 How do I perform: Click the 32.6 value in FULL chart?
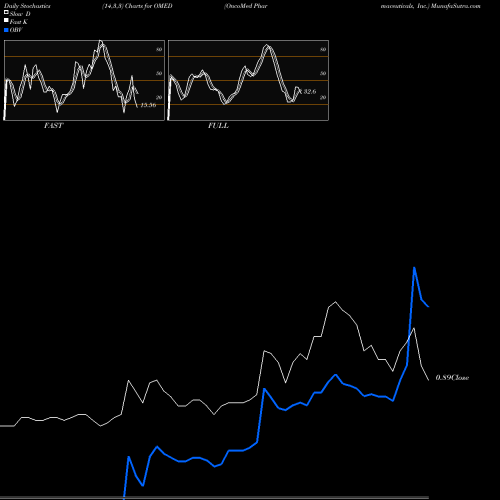coord(310,91)
